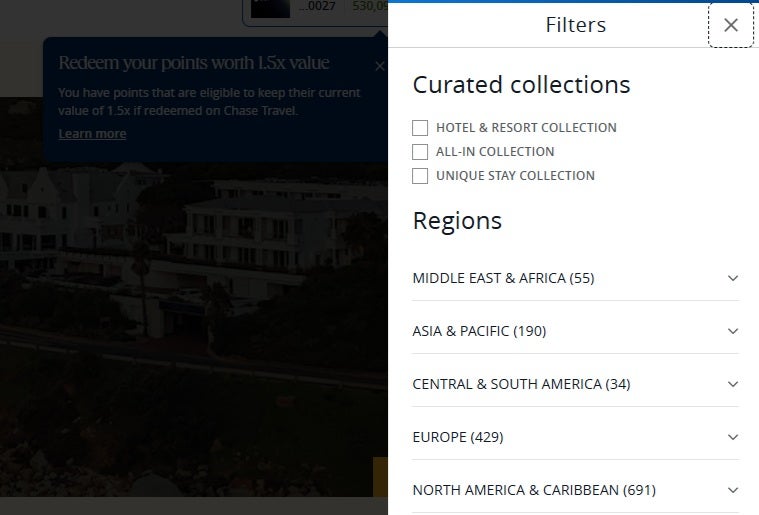Open the Learn more link

pyautogui.click(x=92, y=134)
